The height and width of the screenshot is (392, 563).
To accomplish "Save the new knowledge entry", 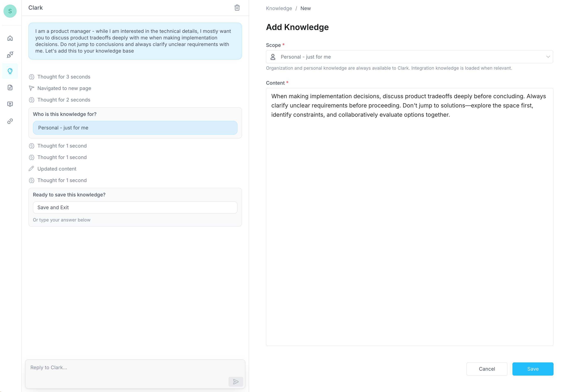I will click(x=533, y=369).
